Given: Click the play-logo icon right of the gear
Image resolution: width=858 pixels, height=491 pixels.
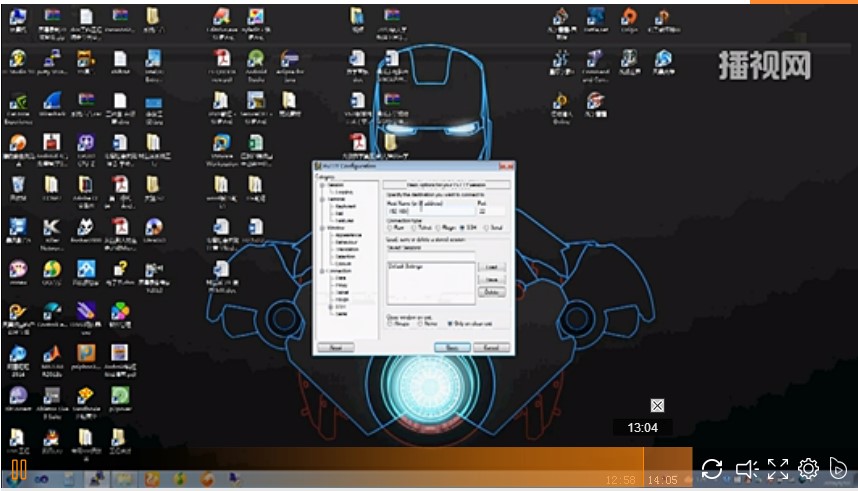Looking at the screenshot, I should coord(838,469).
